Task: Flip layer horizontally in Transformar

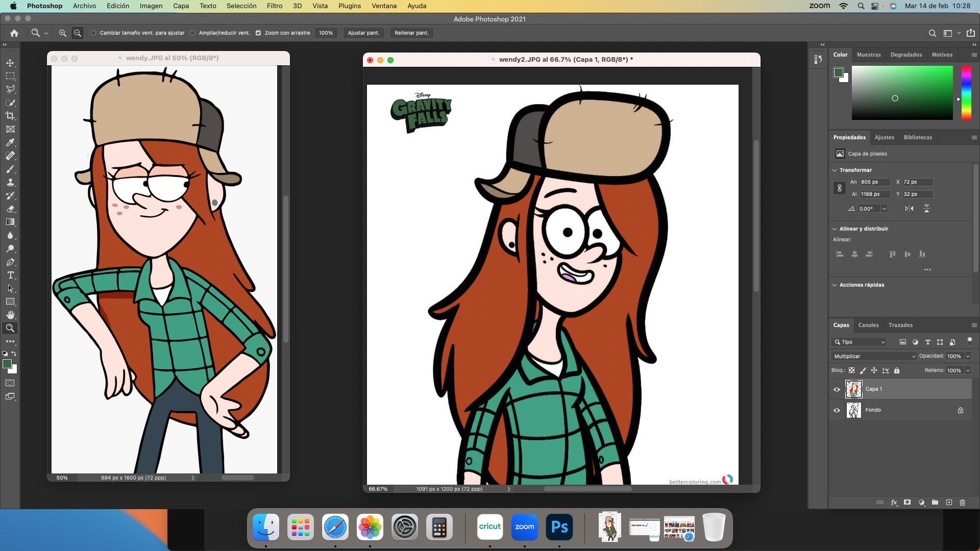Action: pyautogui.click(x=909, y=208)
